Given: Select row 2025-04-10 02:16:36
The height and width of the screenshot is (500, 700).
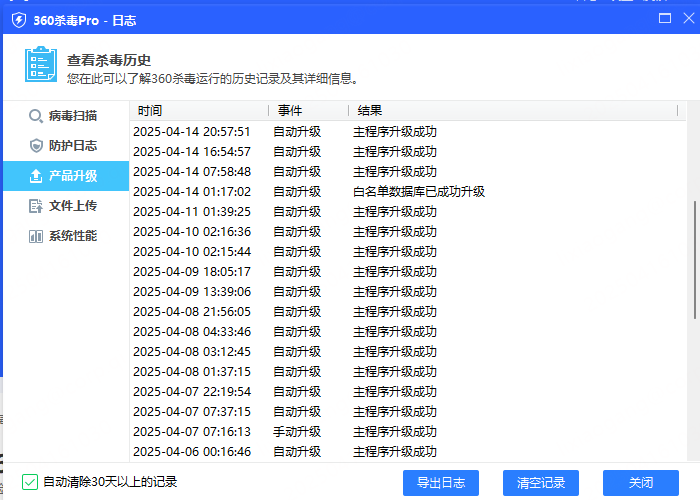Looking at the screenshot, I should click(x=408, y=232).
